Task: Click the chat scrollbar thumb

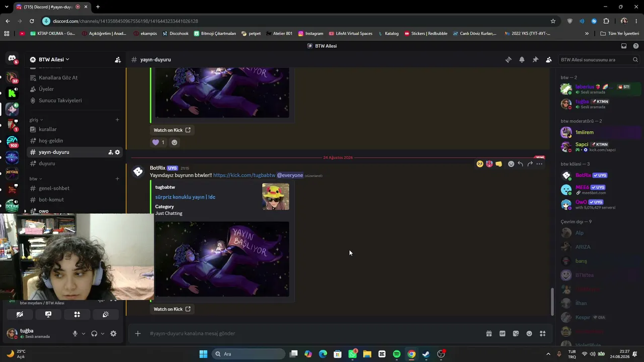Action: 552,301
